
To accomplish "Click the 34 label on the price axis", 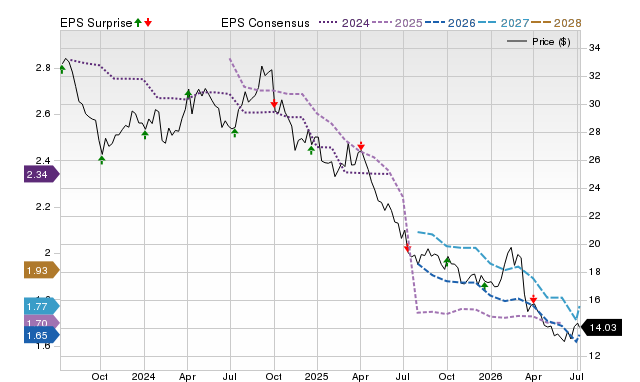I will point(594,48).
